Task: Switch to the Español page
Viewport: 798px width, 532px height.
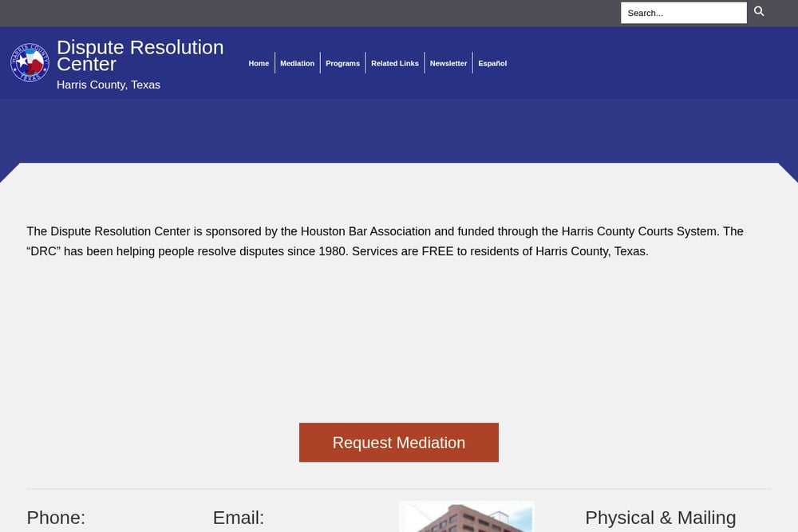Action: point(492,63)
